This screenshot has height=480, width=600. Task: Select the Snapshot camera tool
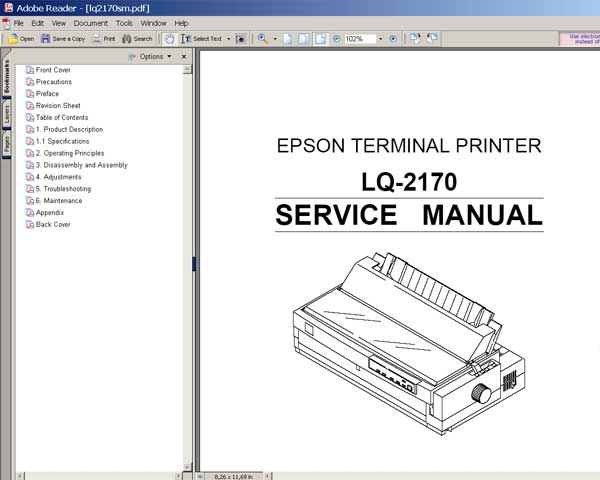point(241,39)
